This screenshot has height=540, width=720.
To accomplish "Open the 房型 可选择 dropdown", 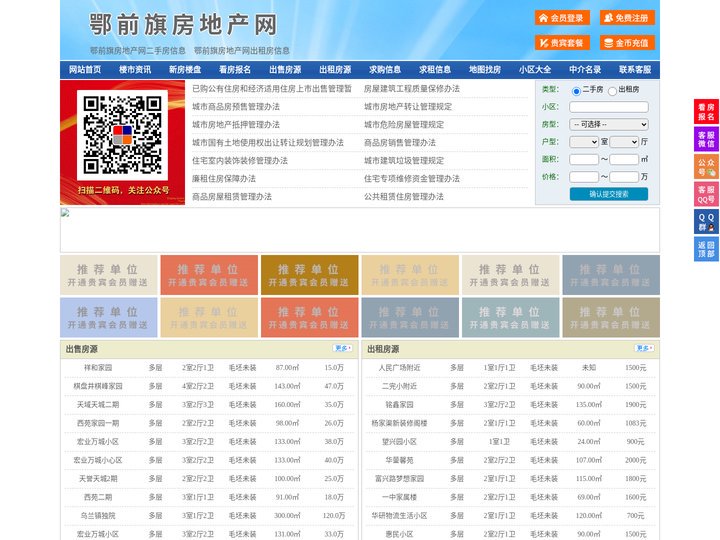I will coord(608,124).
